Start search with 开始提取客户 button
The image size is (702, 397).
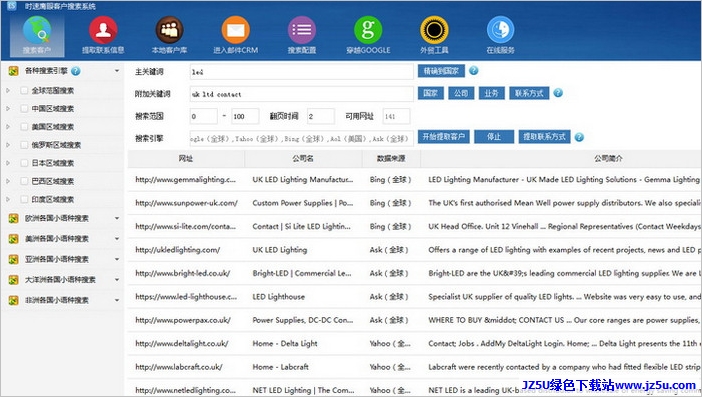[444, 137]
